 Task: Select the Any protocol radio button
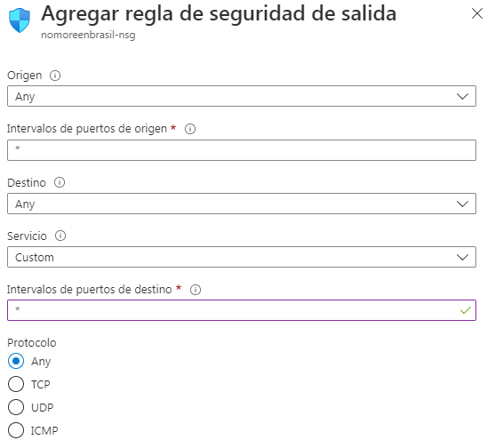coord(16,361)
